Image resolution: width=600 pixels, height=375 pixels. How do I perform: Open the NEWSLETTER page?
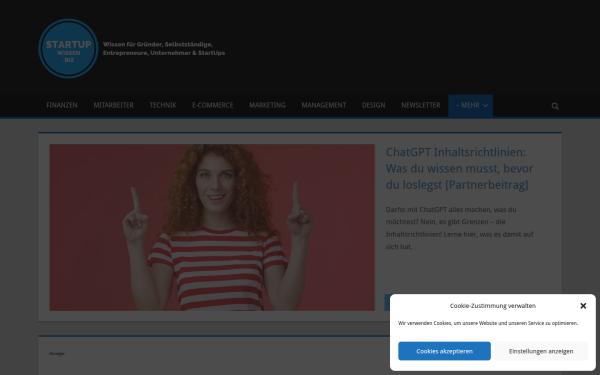(x=421, y=105)
